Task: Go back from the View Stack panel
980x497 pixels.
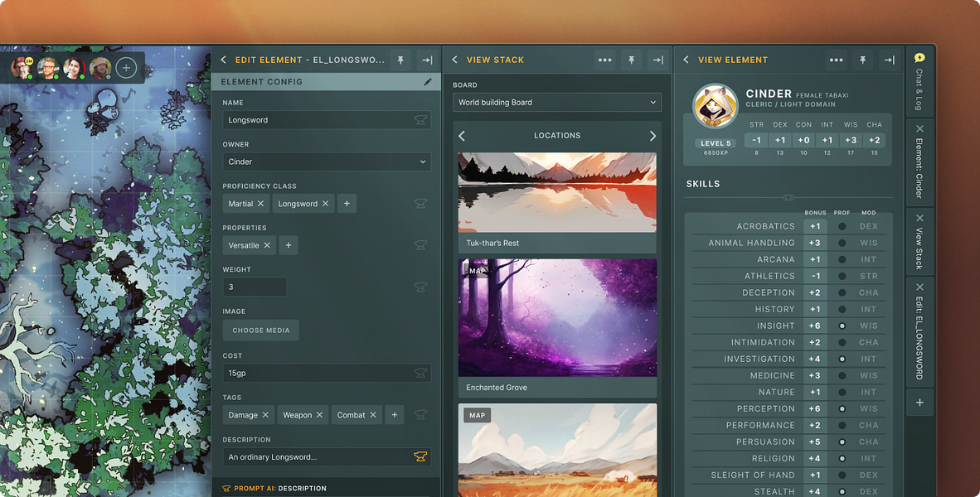Action: [455, 60]
